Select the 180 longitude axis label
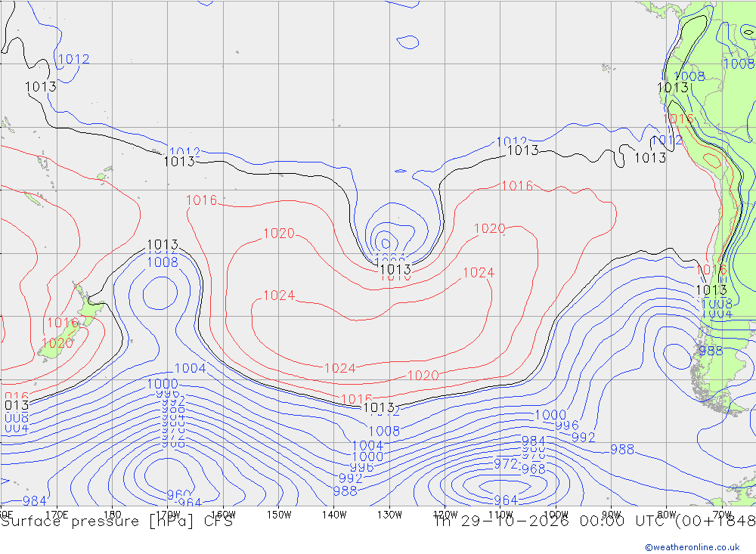Viewport: 756px width, 554px height. click(113, 515)
